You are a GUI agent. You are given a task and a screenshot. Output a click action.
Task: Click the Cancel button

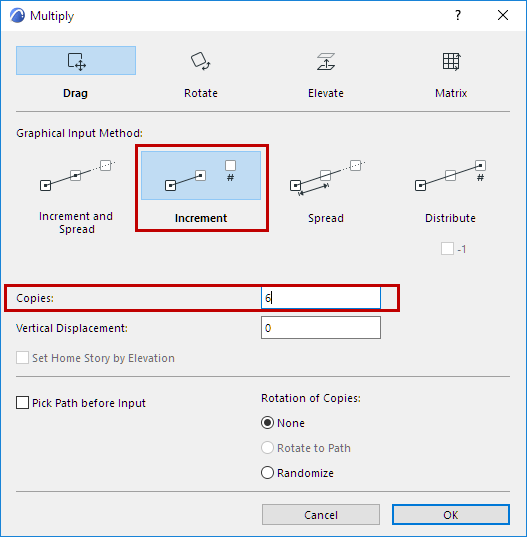(x=321, y=514)
